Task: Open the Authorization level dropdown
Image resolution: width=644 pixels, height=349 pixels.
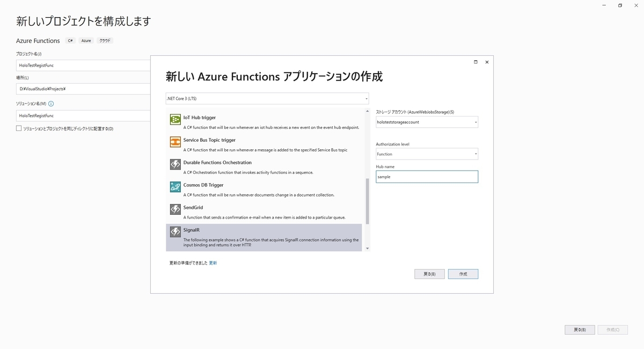Action: coord(427,154)
